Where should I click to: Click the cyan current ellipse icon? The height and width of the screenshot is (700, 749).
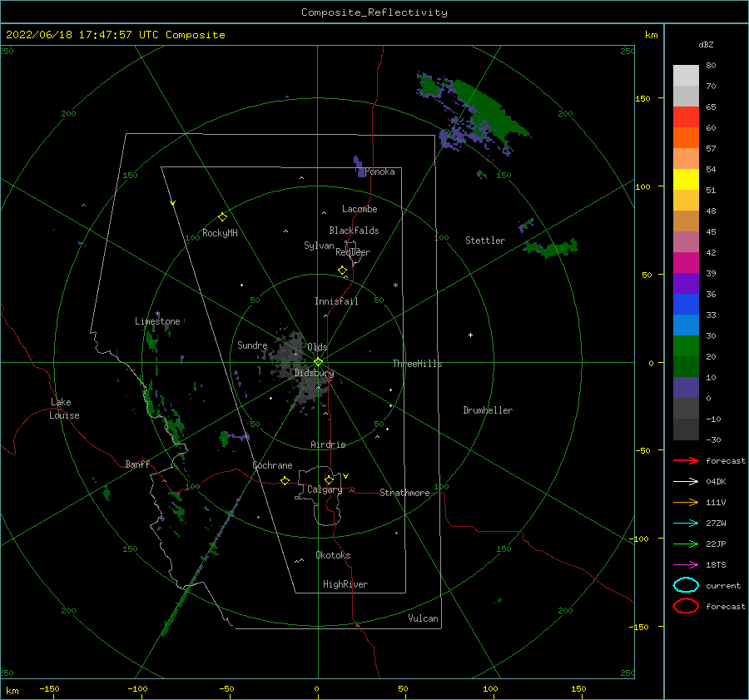(x=686, y=585)
